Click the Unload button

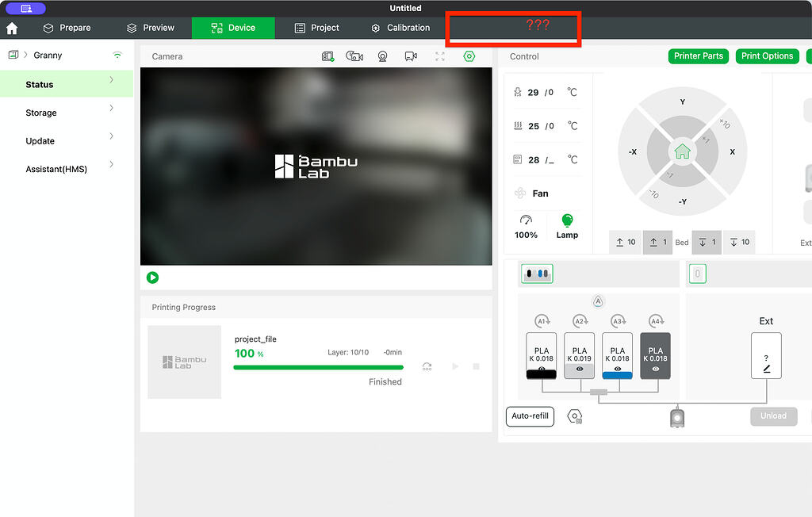pos(774,416)
